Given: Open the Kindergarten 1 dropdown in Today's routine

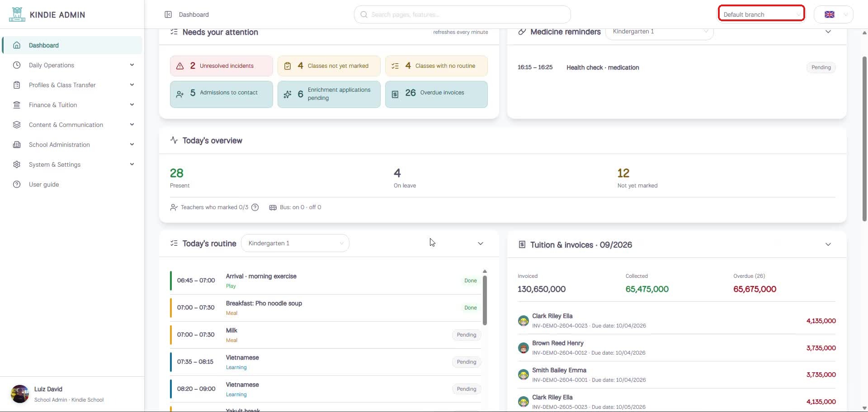Looking at the screenshot, I should point(295,243).
